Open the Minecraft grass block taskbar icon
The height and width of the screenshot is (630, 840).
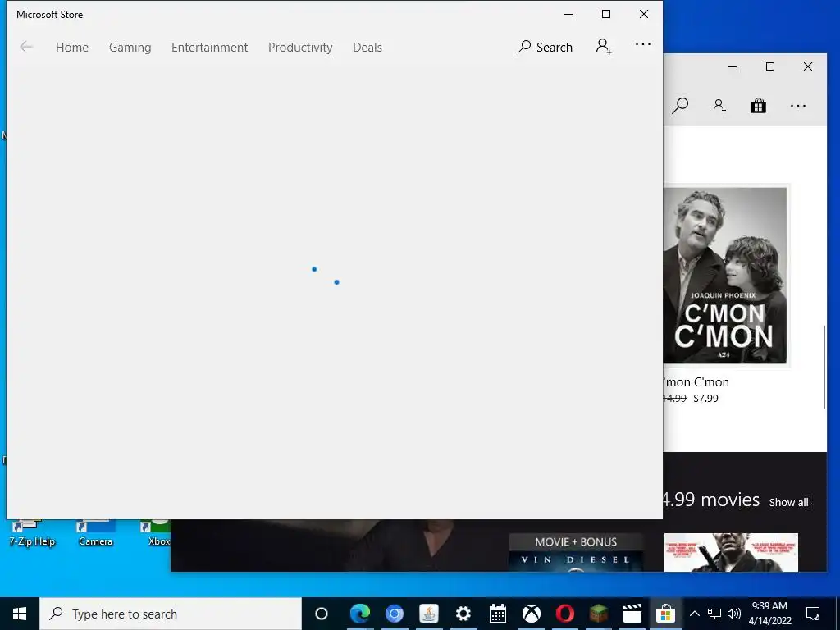pyautogui.click(x=599, y=614)
